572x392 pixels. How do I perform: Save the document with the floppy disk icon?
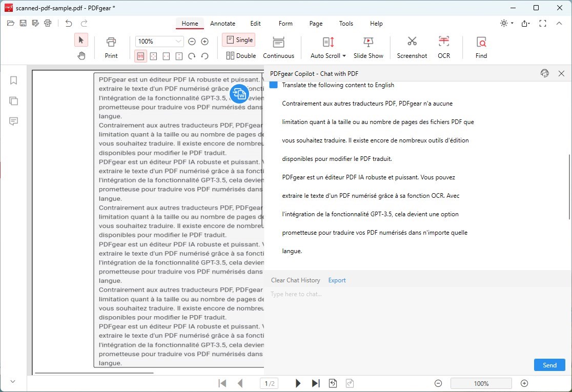tap(23, 24)
